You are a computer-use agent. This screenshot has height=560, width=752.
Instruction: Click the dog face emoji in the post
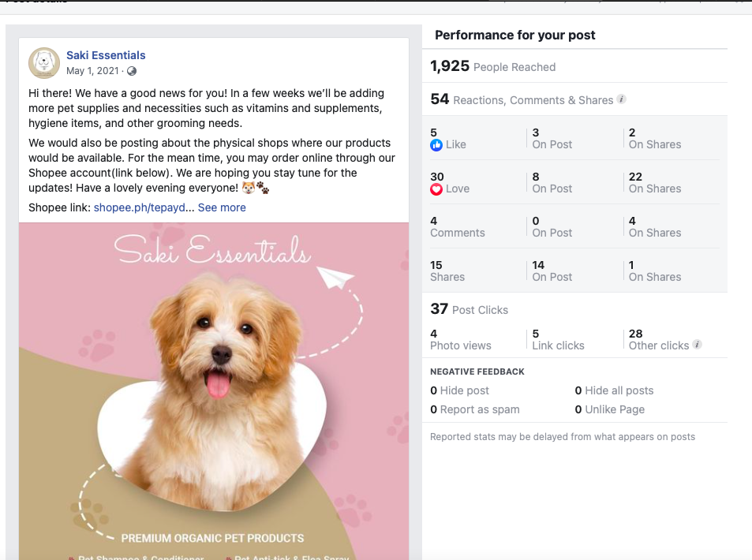pyautogui.click(x=249, y=188)
